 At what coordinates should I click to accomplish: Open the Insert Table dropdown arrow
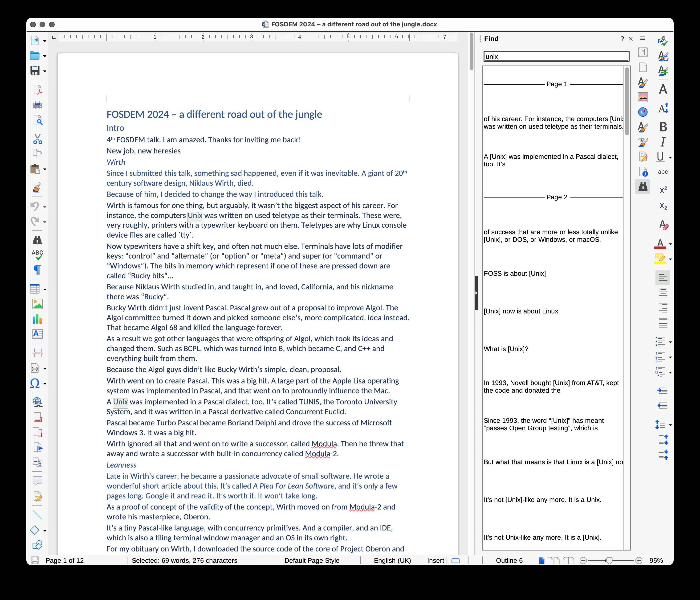(45, 289)
